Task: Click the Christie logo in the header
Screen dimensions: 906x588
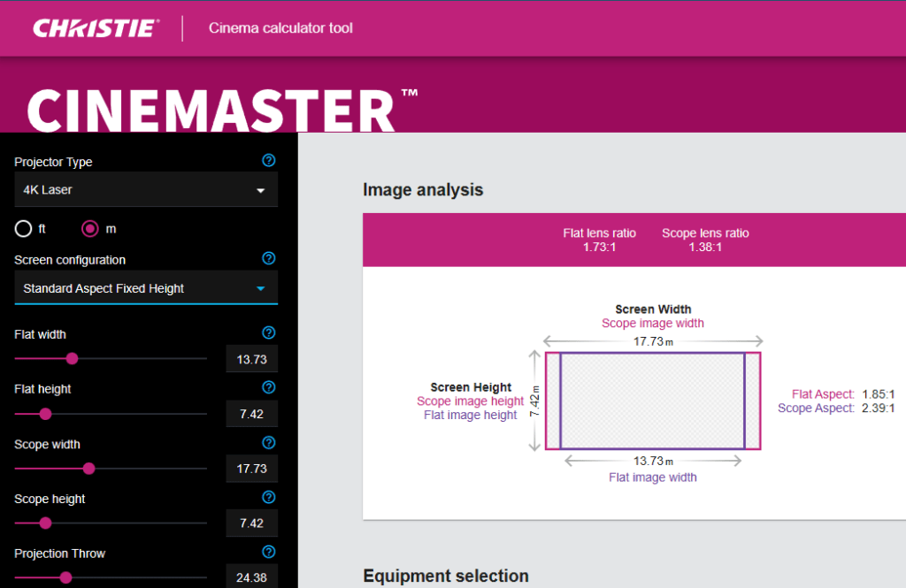Action: pyautogui.click(x=96, y=28)
